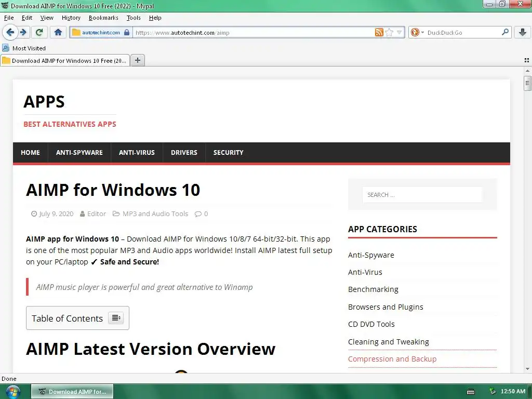Image resolution: width=532 pixels, height=399 pixels.
Task: Click the URL address field
Action: click(254, 33)
